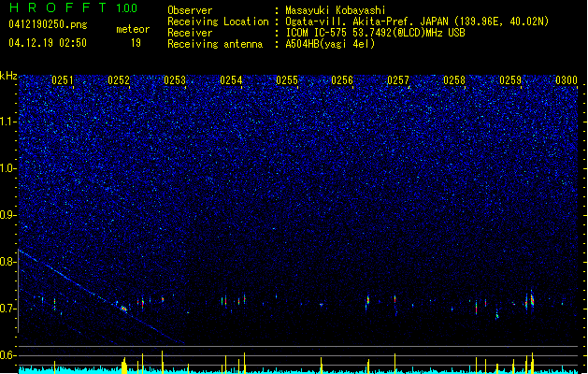Click the 0.8 kHz axis label
The width and height of the screenshot is (588, 374).
coord(7,262)
